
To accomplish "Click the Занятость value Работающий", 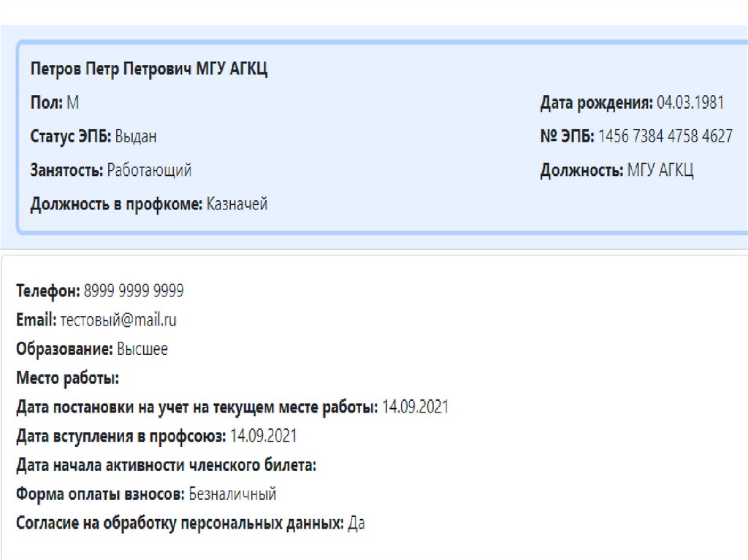I will (149, 171).
